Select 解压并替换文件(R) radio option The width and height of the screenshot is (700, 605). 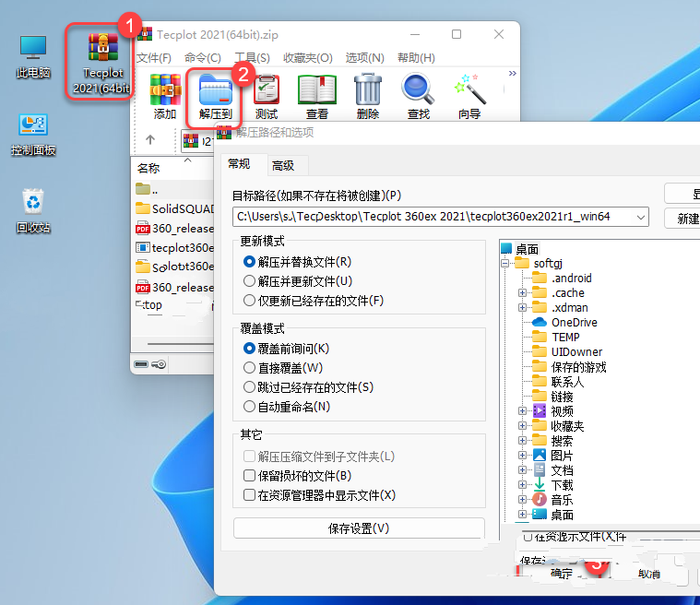tap(297, 262)
